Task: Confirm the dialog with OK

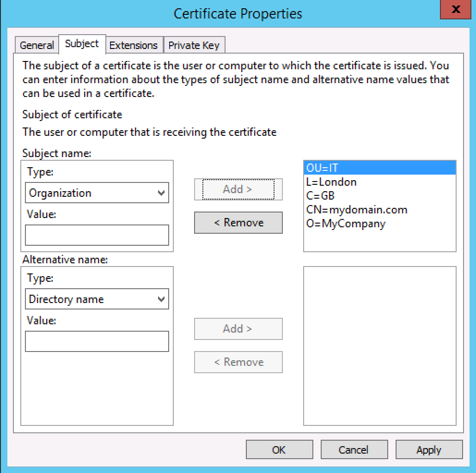Action: [279, 450]
